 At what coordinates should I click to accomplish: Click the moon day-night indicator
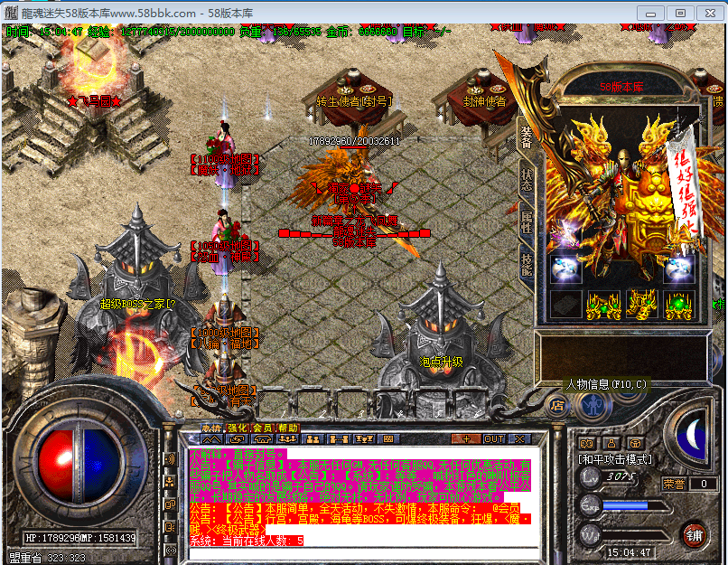(x=692, y=435)
